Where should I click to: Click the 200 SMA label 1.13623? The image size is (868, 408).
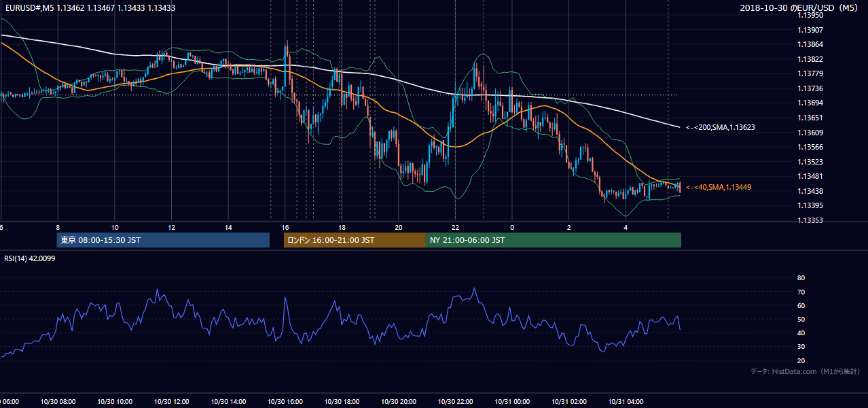click(721, 127)
